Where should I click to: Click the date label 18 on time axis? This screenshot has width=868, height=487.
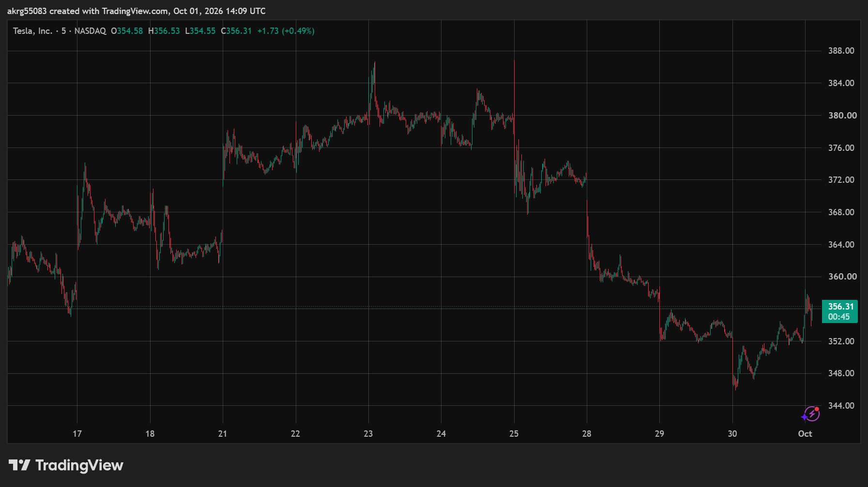(150, 434)
